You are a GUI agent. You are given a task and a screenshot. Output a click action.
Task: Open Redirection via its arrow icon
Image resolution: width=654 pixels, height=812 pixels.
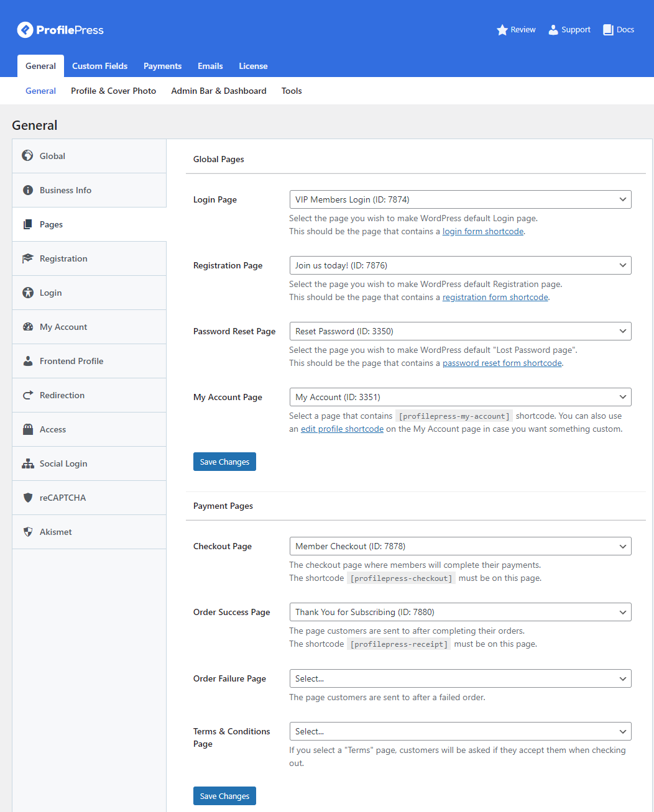tap(27, 395)
